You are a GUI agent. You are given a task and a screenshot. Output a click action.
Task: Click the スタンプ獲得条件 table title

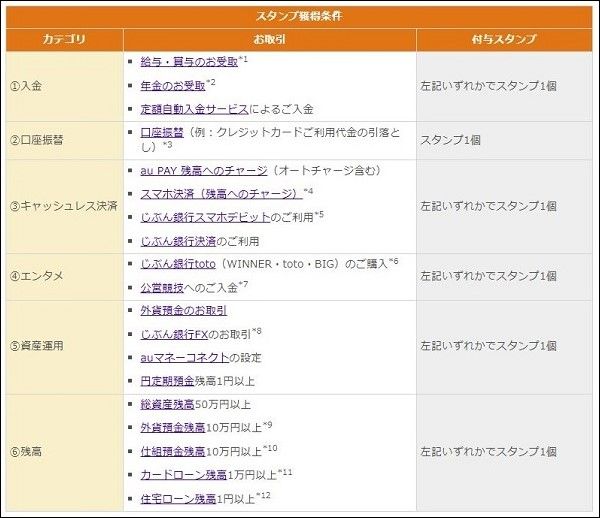(x=299, y=16)
